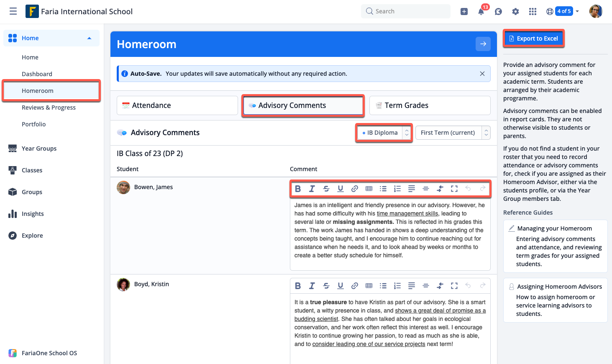
Task: Create a numbered list in Kristin's comment
Action: [397, 285]
